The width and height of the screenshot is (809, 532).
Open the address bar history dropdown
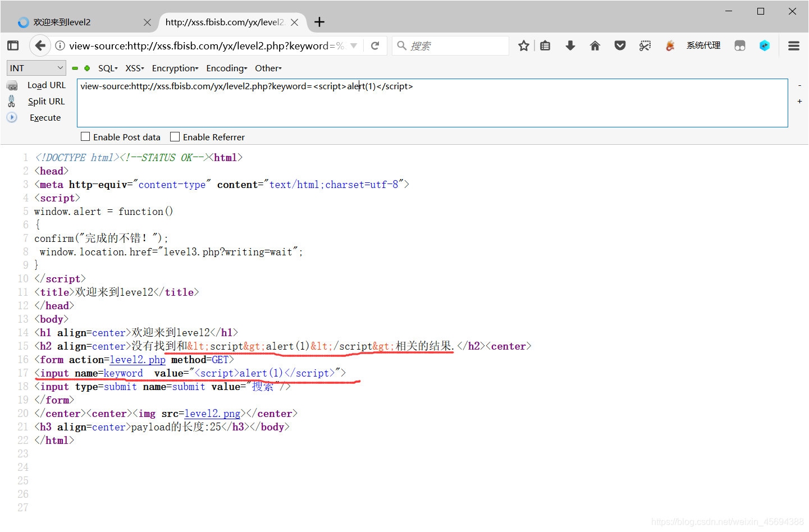[x=354, y=45]
